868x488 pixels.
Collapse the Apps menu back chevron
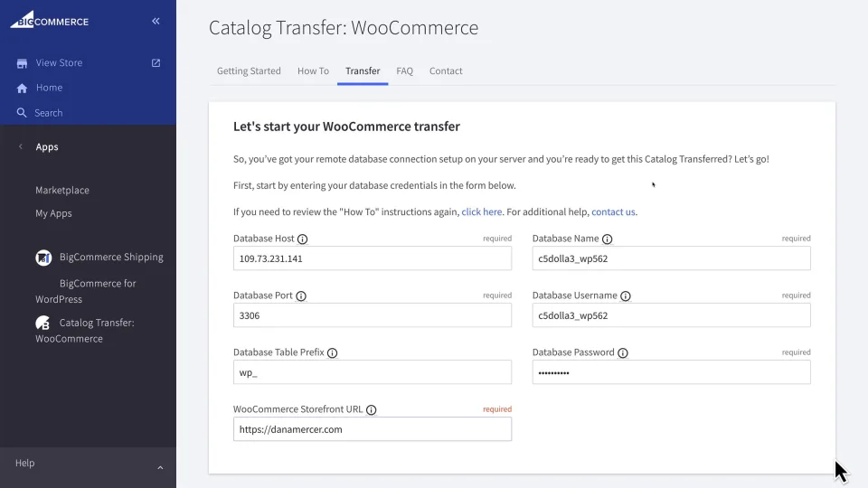(x=21, y=147)
